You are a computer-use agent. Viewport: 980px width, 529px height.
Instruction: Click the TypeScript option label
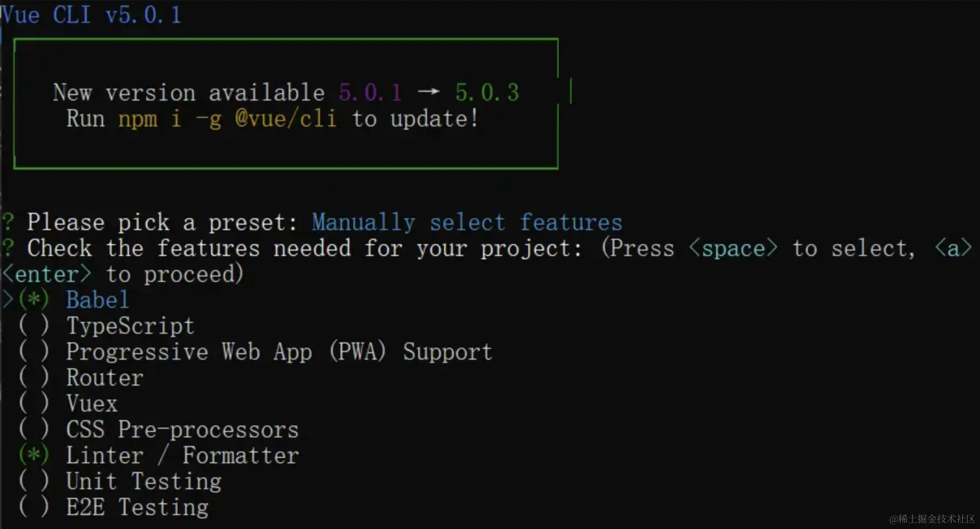[x=130, y=325]
